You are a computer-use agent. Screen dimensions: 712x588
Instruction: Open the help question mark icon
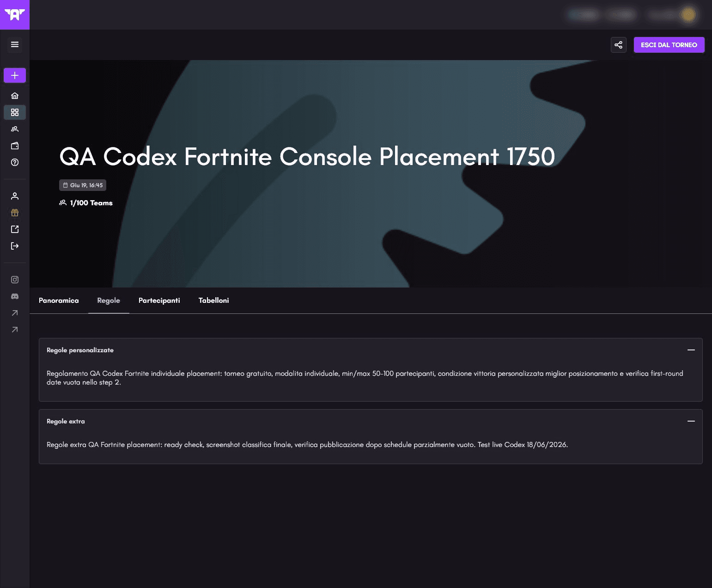pyautogui.click(x=15, y=162)
